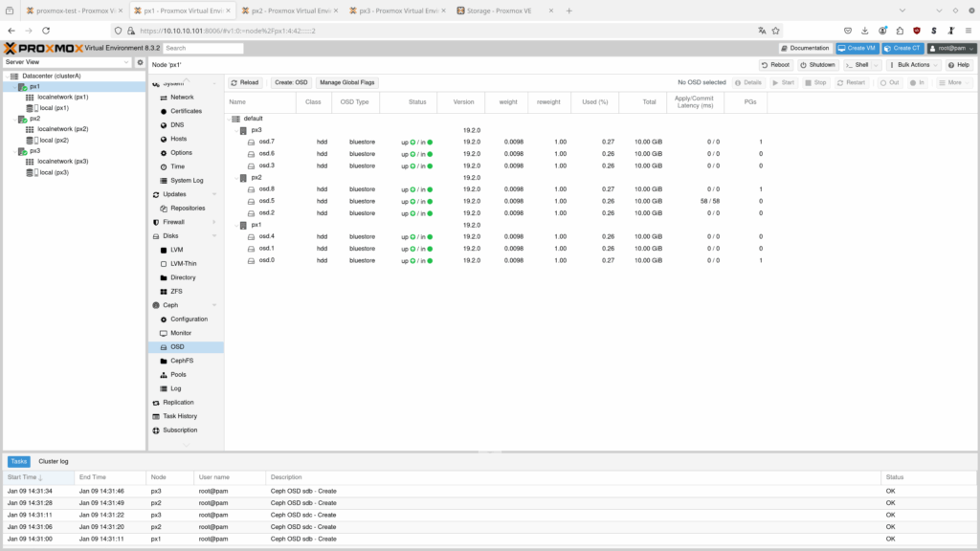The image size is (980, 551).
Task: Collapse the Updates menu group
Action: 214,194
